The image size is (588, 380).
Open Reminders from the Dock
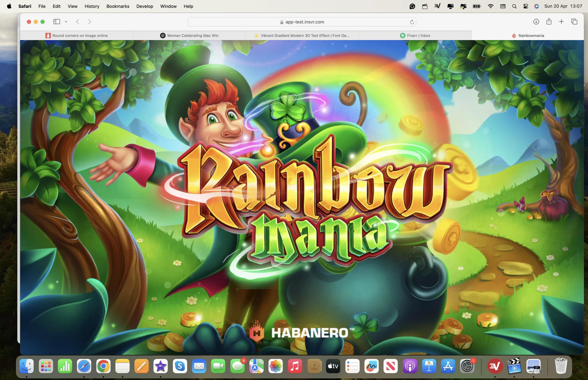point(353,366)
